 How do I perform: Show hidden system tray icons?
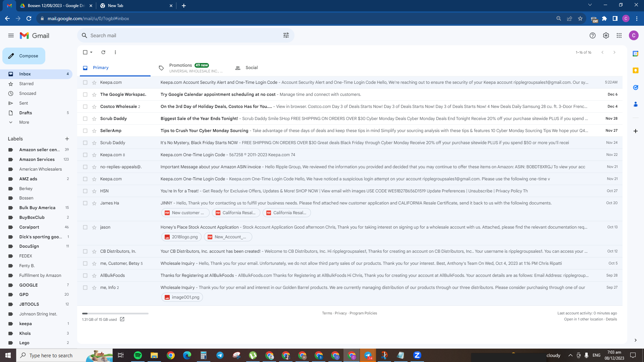pos(571,355)
